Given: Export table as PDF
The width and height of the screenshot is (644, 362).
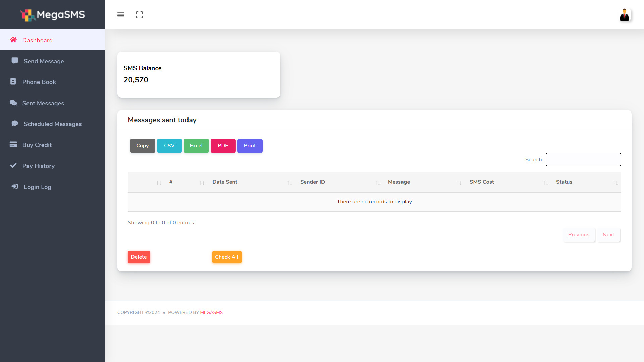Looking at the screenshot, I should [x=223, y=146].
